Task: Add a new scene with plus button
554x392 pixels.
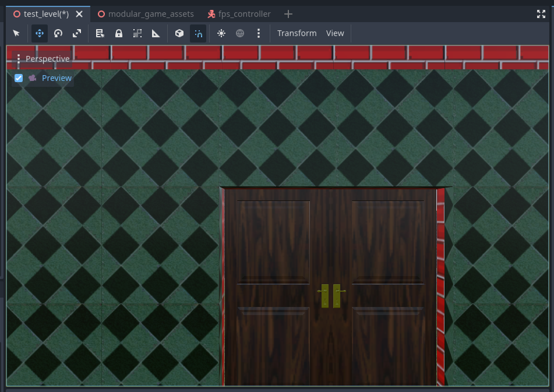Action: pos(288,14)
